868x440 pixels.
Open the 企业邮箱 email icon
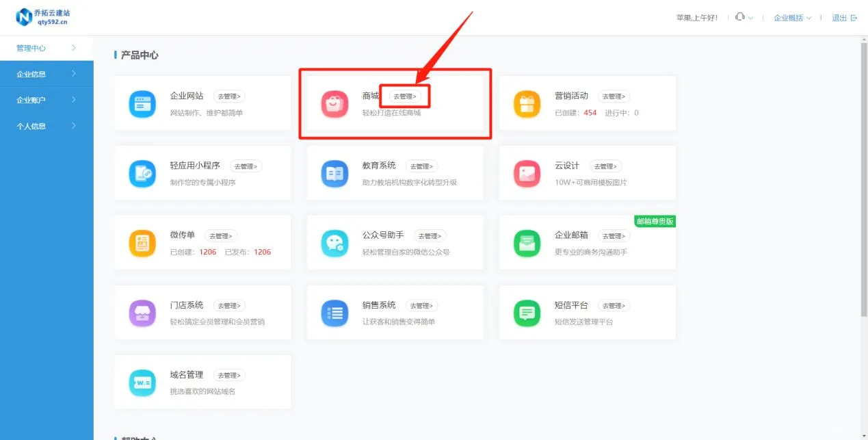[x=526, y=242]
